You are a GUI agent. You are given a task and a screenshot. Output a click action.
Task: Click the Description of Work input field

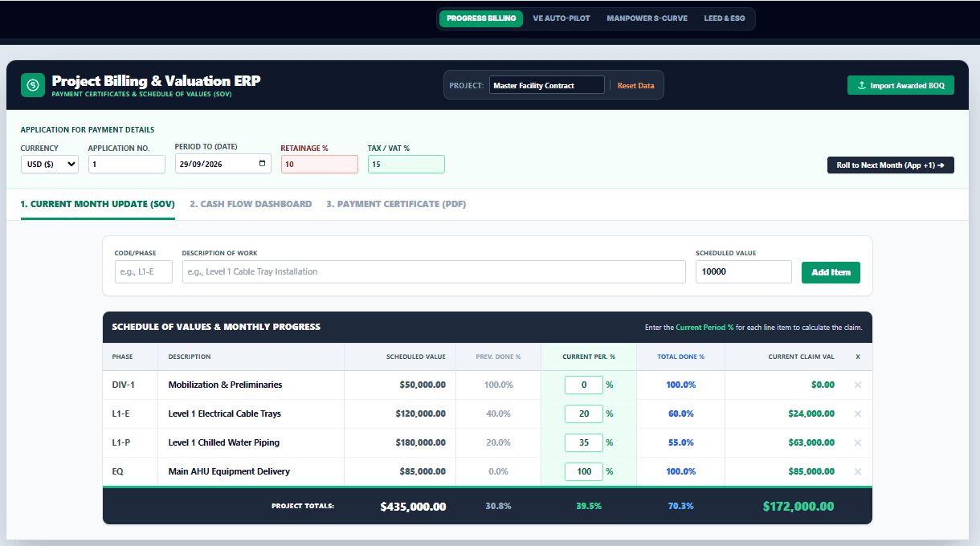(434, 271)
